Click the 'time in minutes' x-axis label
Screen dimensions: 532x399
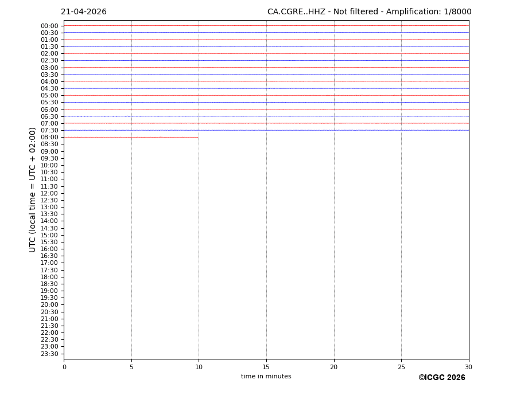[266, 377]
